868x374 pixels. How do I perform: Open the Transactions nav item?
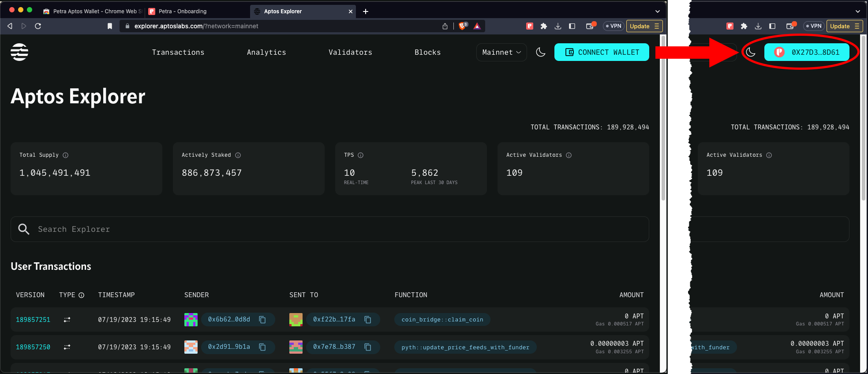[x=178, y=52]
